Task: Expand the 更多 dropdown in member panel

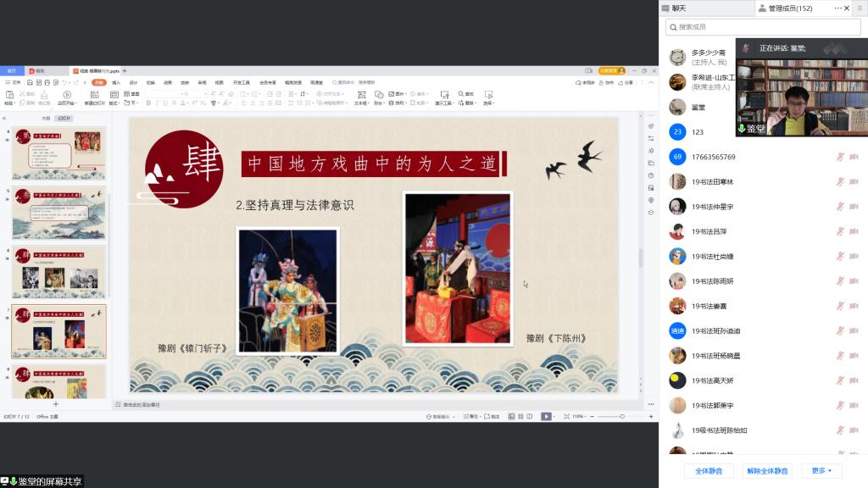Action: tap(821, 470)
